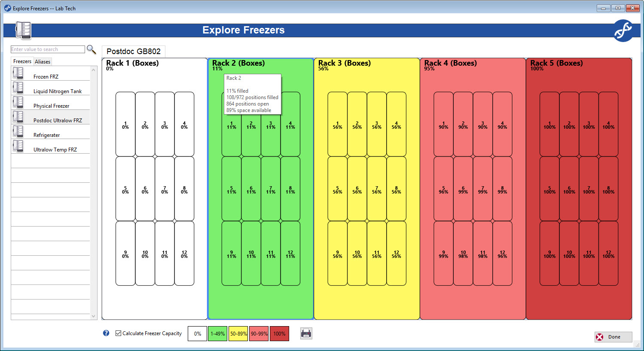Click the freezer icon beside Frozen FRZ
The image size is (644, 351).
[x=18, y=73]
